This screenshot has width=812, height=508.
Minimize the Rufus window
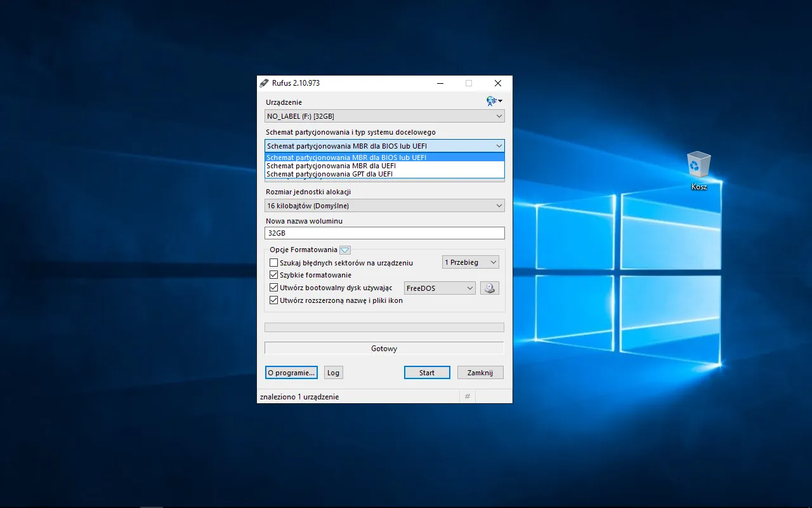click(x=440, y=83)
